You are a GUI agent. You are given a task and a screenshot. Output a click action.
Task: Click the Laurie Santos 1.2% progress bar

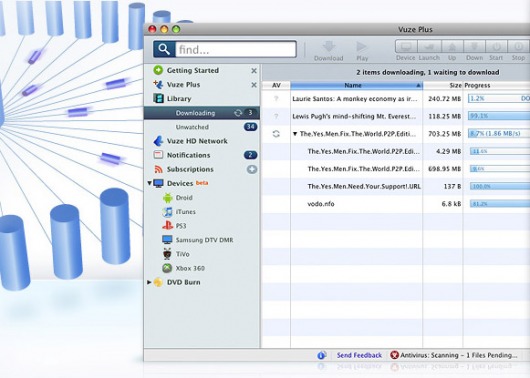click(x=499, y=98)
